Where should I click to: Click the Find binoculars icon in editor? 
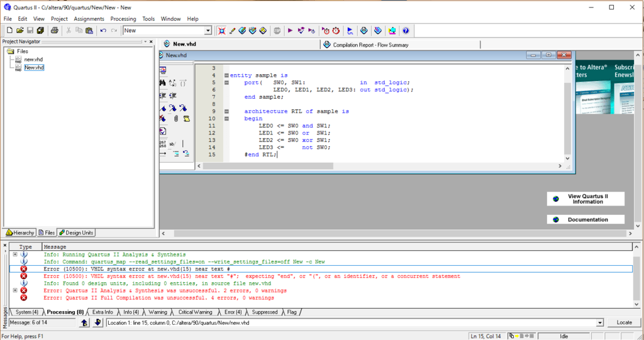[x=163, y=83]
